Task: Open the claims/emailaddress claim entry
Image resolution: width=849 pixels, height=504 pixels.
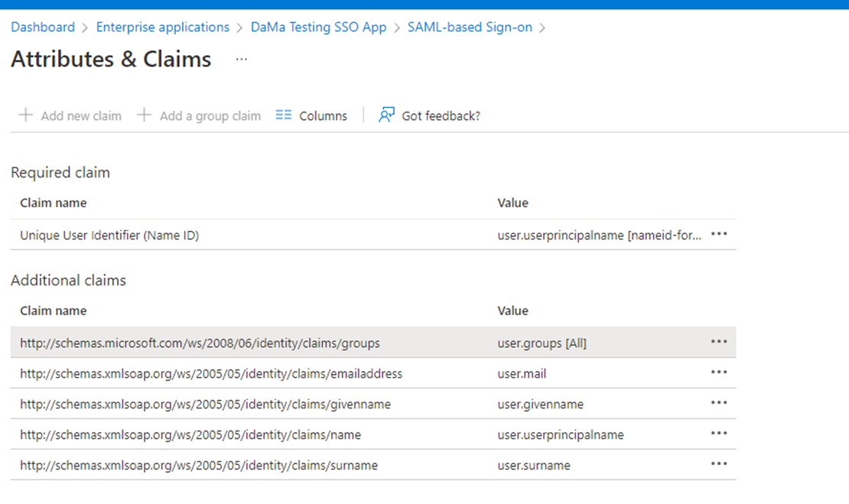Action: [211, 374]
